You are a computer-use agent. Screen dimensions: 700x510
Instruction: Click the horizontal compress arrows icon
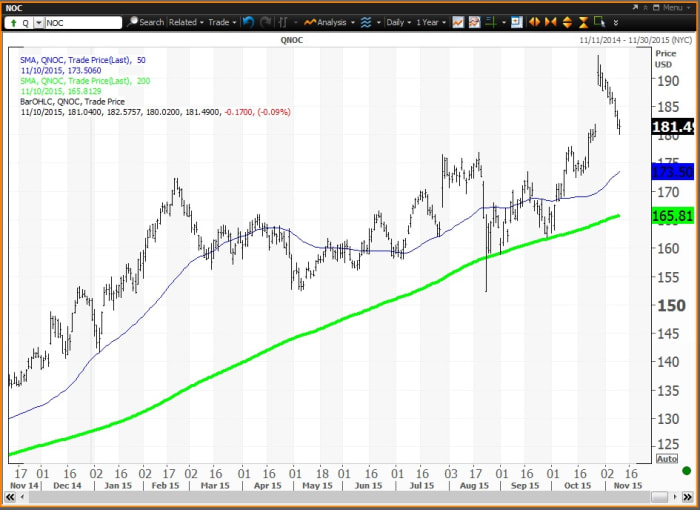click(549, 21)
